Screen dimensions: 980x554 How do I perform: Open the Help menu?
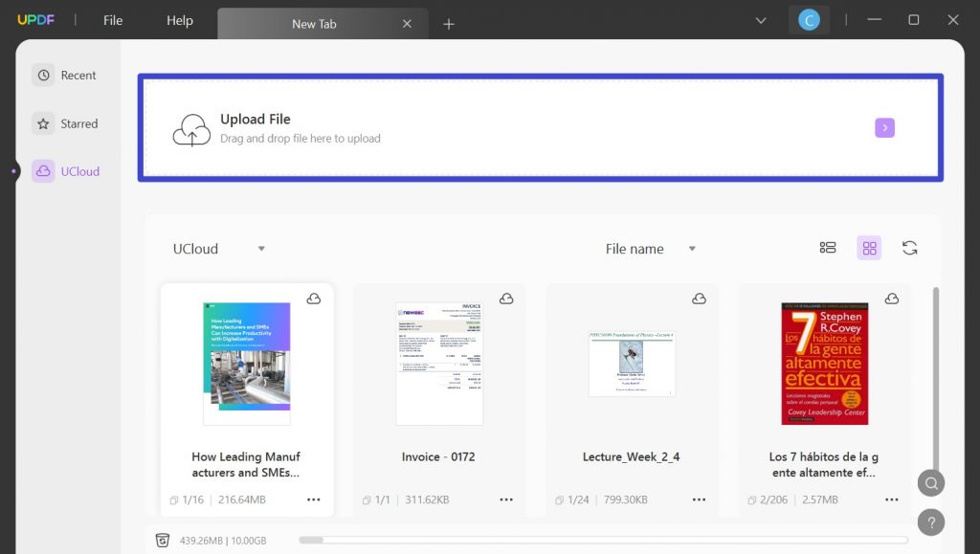tap(178, 20)
